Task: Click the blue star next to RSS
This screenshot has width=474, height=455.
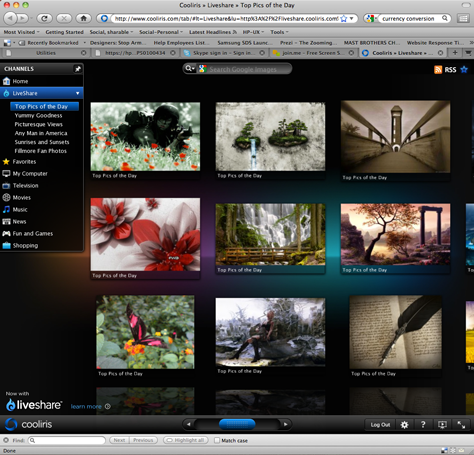Action: point(464,69)
